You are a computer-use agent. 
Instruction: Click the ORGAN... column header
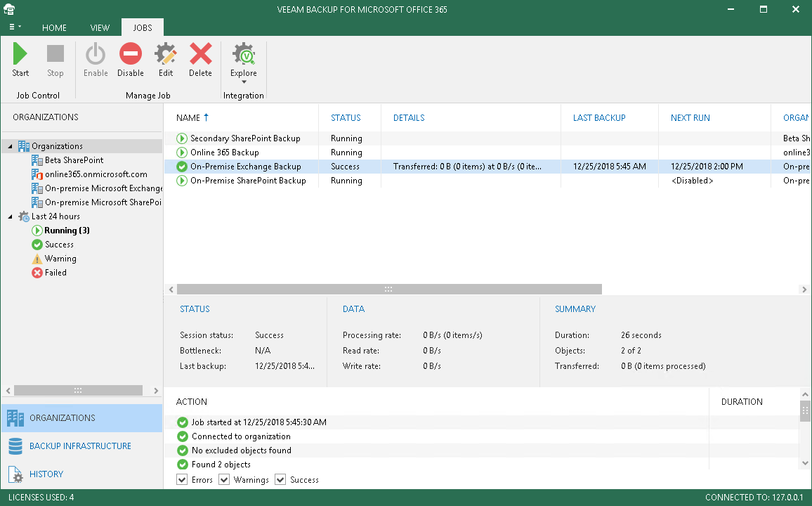click(795, 117)
